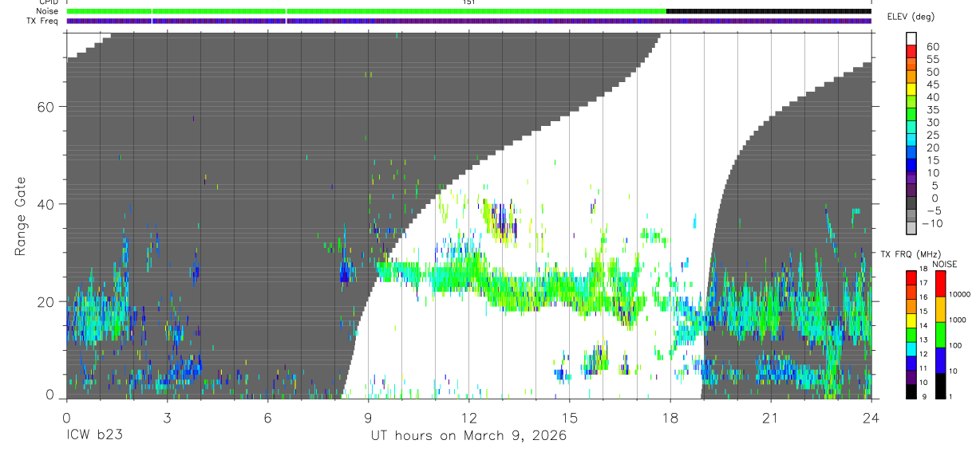Click '1000' on the NOISE scale
The image size is (980, 452).
956,320
